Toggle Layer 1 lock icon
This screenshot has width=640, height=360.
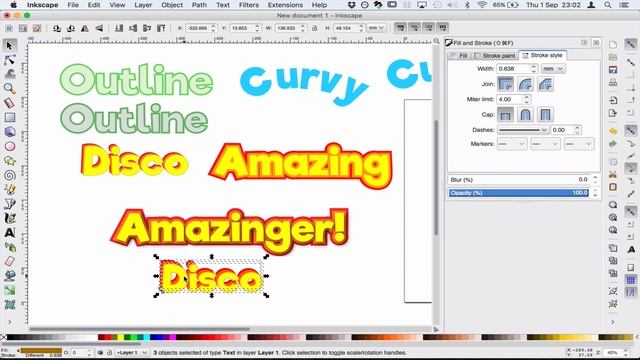tap(109, 353)
